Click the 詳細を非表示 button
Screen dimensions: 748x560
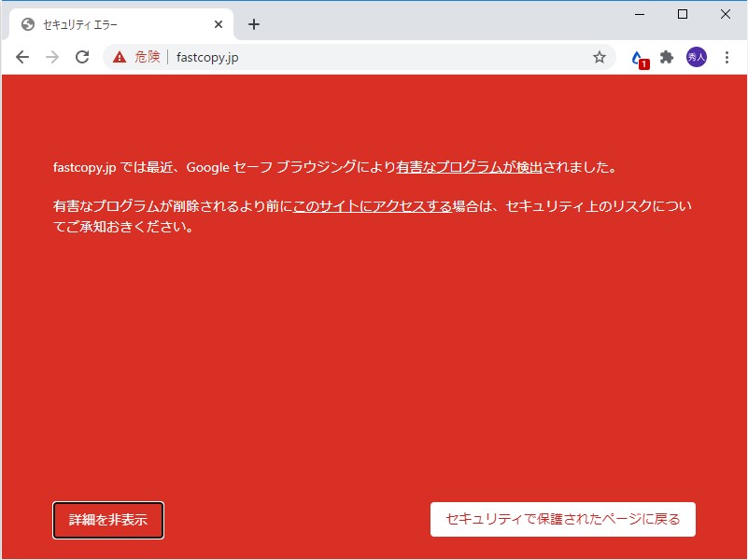(108, 520)
